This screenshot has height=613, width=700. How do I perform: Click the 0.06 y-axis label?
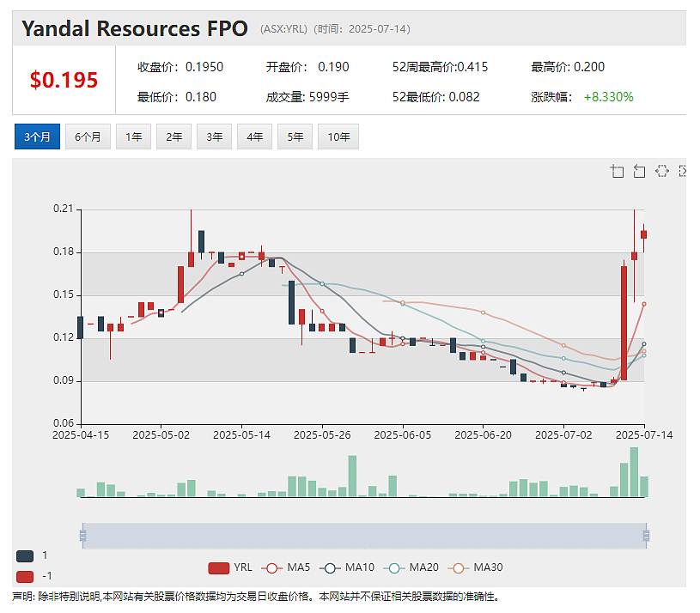(x=64, y=423)
